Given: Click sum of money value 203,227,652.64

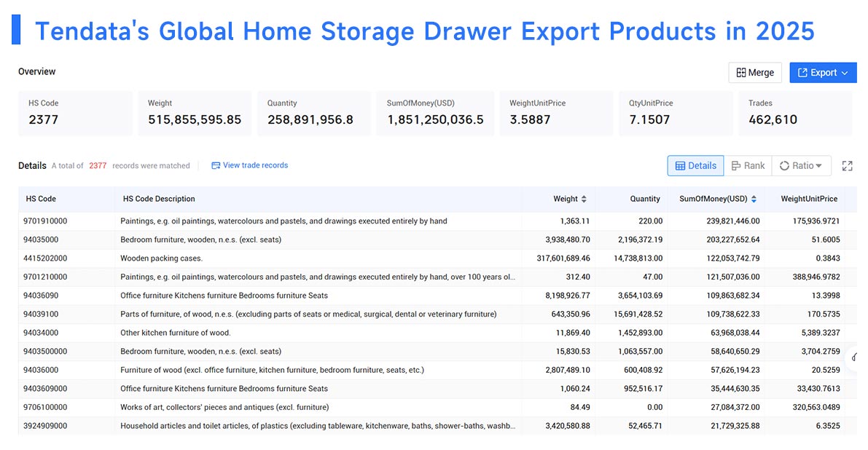Looking at the screenshot, I should point(733,240).
